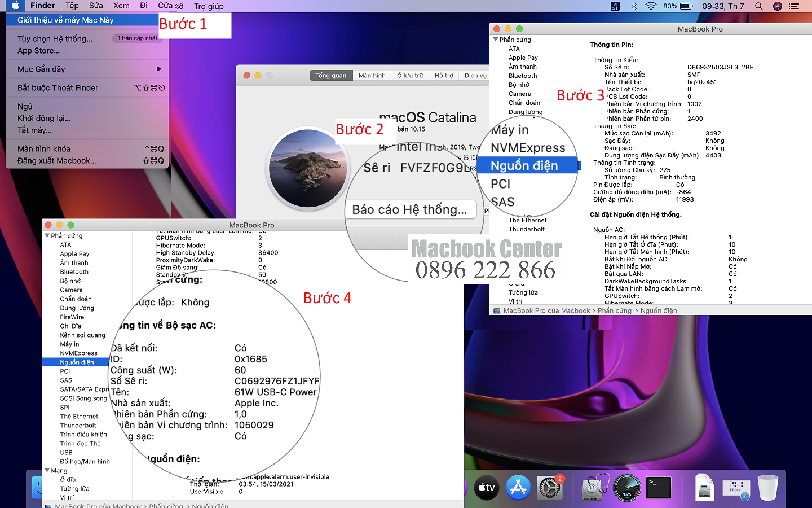Launch Terminal from the Dock
The image size is (812, 508).
(659, 487)
